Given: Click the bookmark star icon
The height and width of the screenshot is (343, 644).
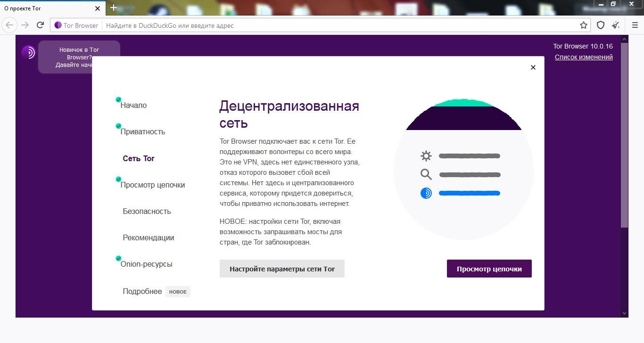Looking at the screenshot, I should tap(584, 25).
